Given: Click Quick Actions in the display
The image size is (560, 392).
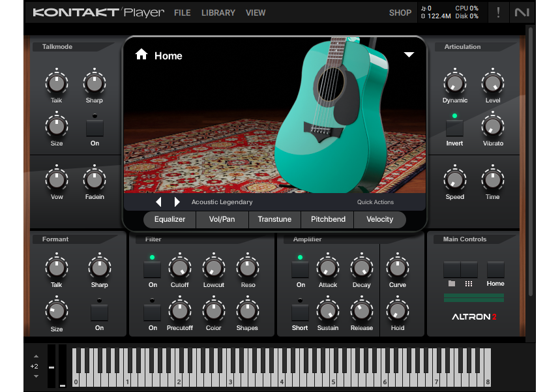Looking at the screenshot, I should (376, 202).
